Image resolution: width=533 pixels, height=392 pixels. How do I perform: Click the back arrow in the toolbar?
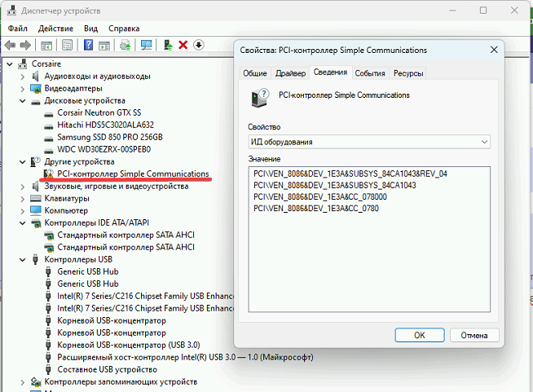10,45
